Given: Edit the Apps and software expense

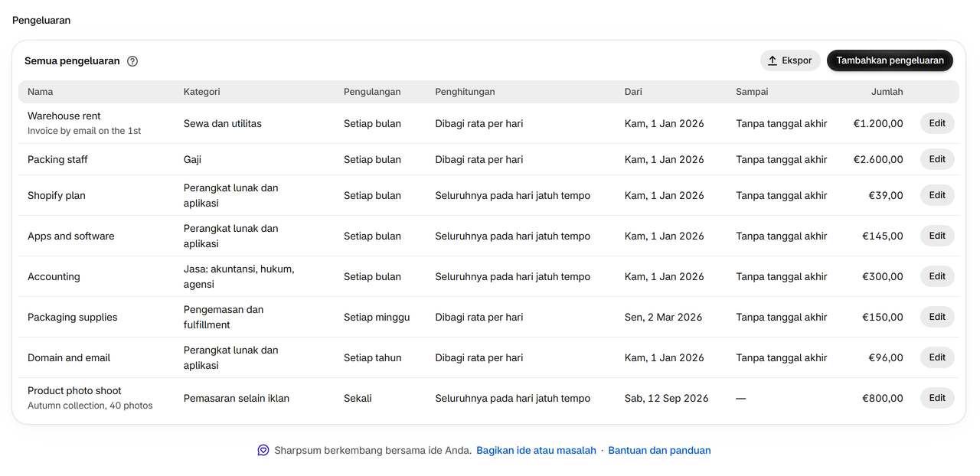Looking at the screenshot, I should point(937,236).
